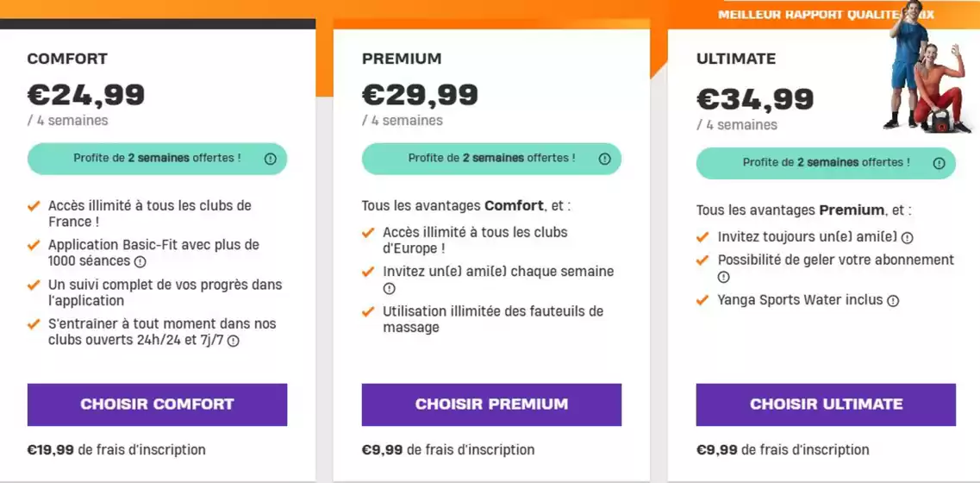Click the Ultimate price €34,99
Viewport: 980px width, 483px height.
pyautogui.click(x=755, y=99)
